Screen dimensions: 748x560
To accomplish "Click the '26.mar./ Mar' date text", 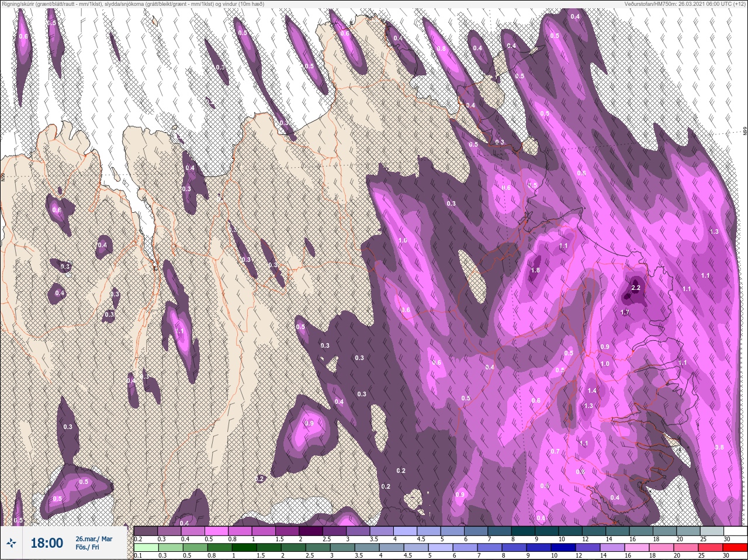I will click(93, 539).
